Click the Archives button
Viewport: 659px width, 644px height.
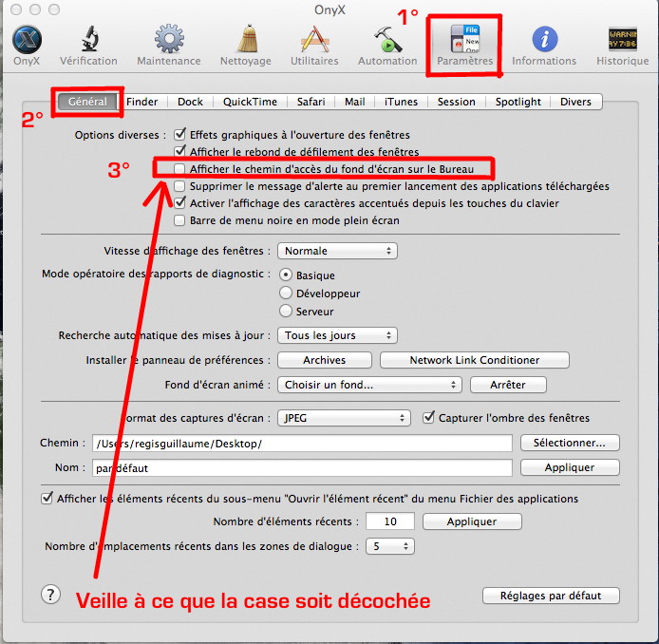[x=325, y=360]
